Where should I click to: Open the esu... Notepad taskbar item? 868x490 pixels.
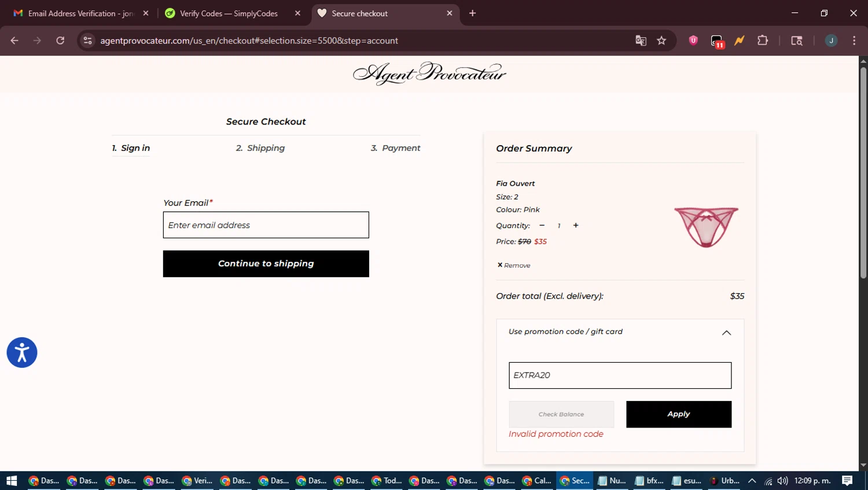pyautogui.click(x=687, y=481)
